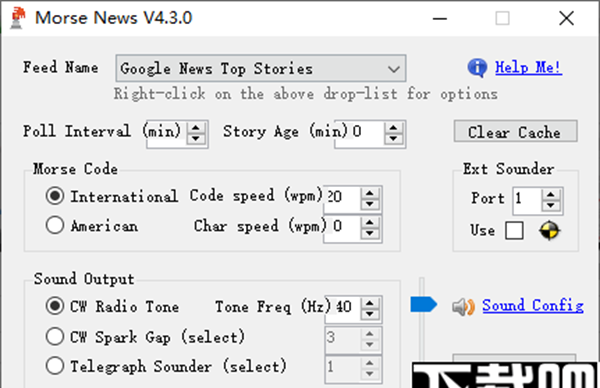
Task: Select International Morse code radio button
Action: click(x=55, y=196)
